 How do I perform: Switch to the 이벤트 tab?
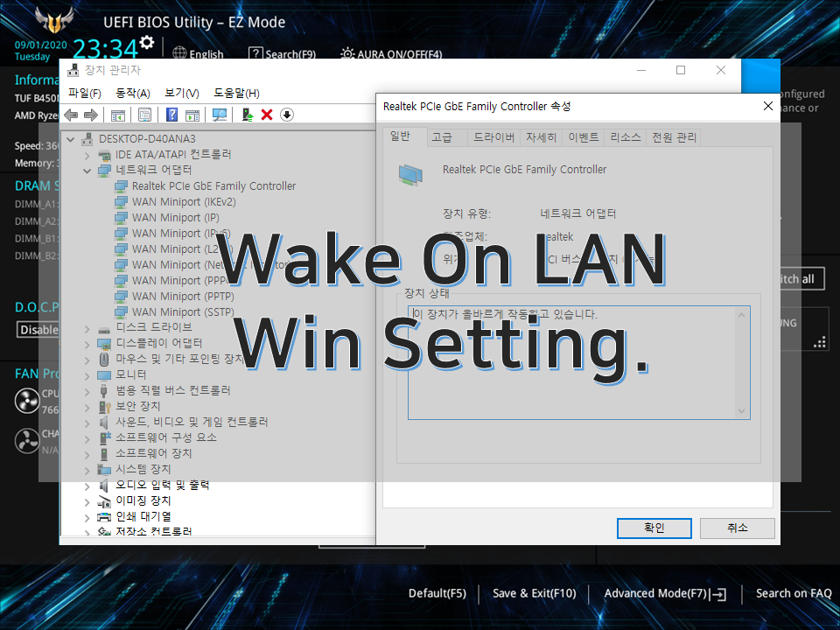[584, 137]
